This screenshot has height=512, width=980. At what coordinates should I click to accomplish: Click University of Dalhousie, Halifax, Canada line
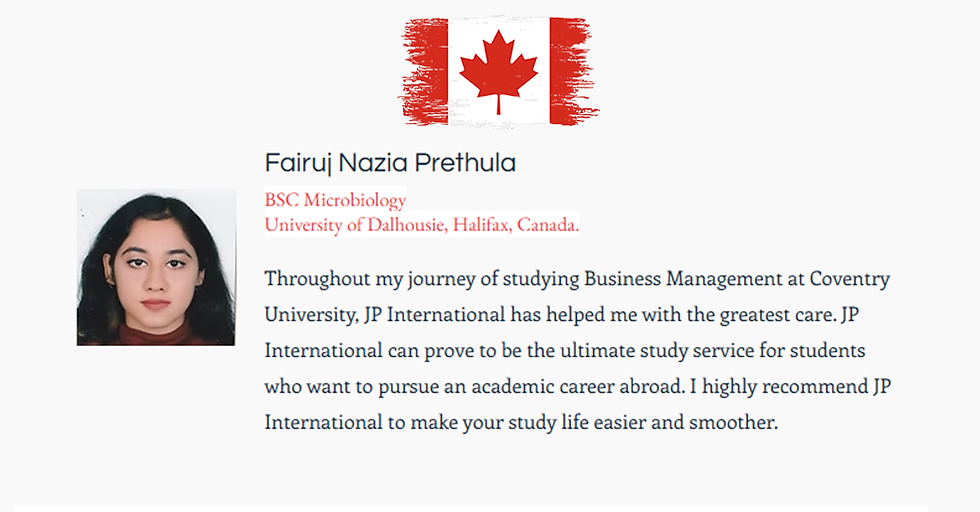(x=422, y=224)
